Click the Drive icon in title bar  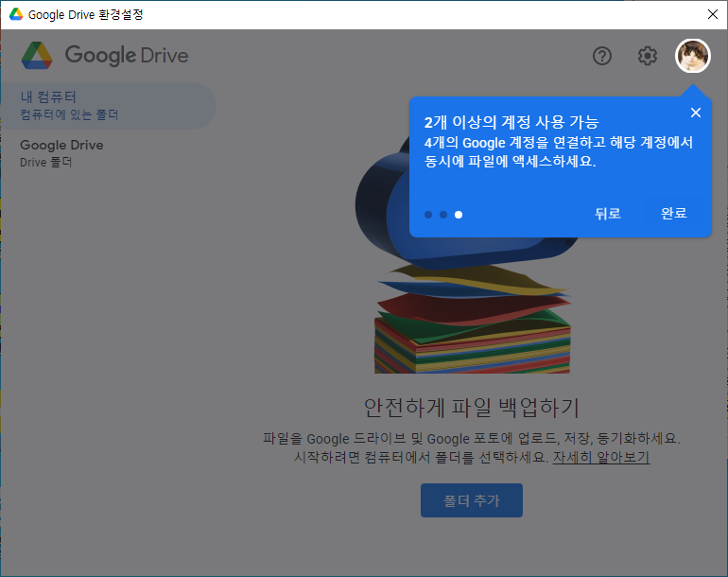click(x=16, y=14)
